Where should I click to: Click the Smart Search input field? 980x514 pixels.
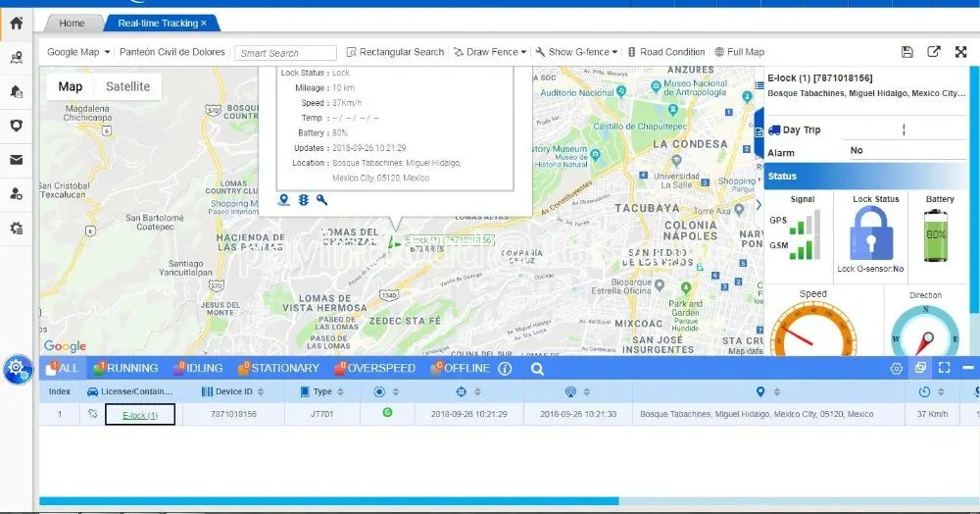[285, 53]
